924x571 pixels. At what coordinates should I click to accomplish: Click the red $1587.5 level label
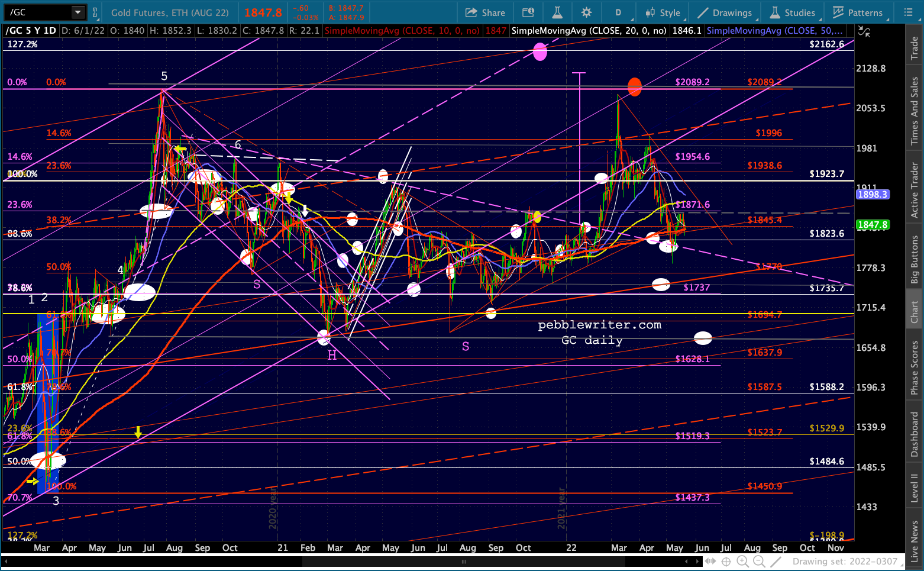765,387
